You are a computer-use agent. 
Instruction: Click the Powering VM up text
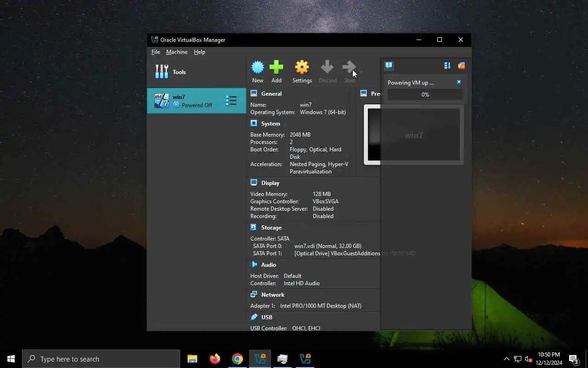(x=411, y=83)
